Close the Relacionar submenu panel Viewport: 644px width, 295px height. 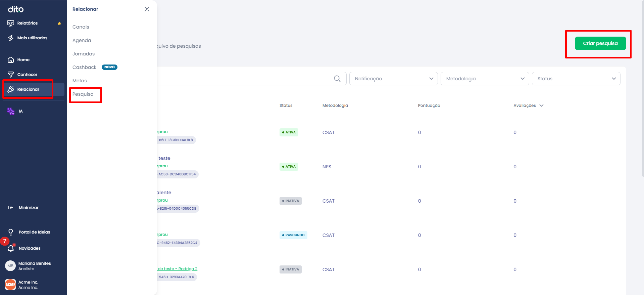click(147, 9)
